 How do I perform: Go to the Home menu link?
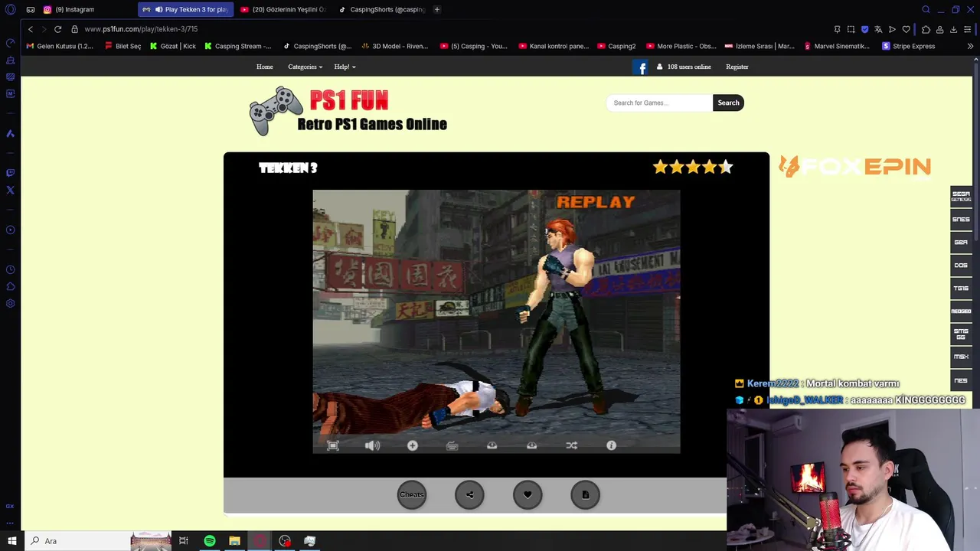(x=264, y=67)
